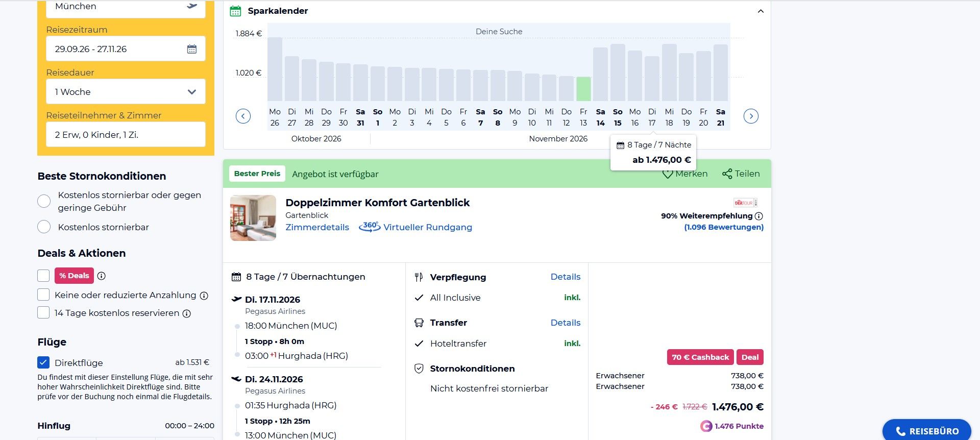
Task: Select the So 15 price bar
Action: (618, 72)
